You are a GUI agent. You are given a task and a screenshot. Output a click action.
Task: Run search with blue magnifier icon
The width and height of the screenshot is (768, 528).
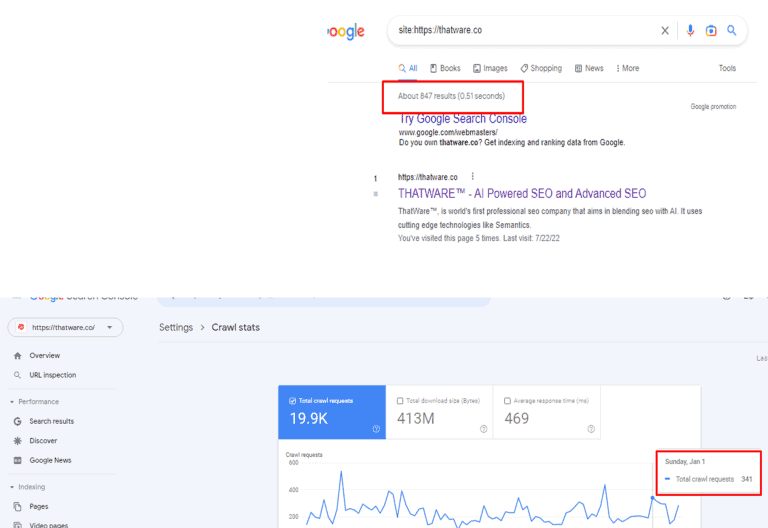pos(732,30)
